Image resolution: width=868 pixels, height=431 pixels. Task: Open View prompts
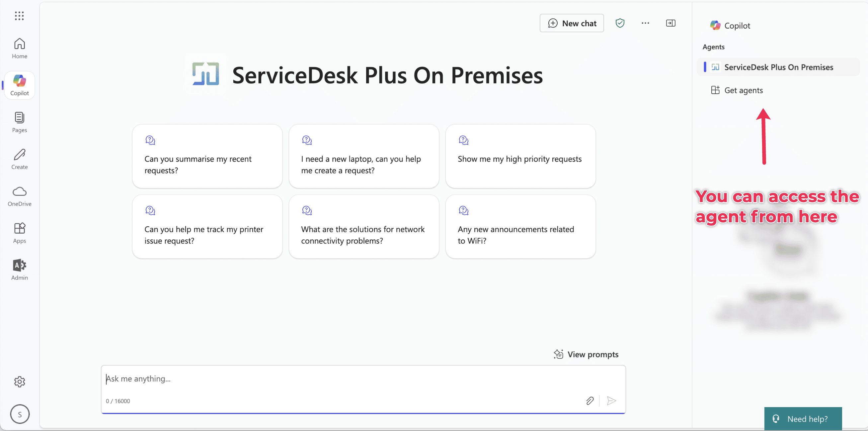click(x=586, y=355)
